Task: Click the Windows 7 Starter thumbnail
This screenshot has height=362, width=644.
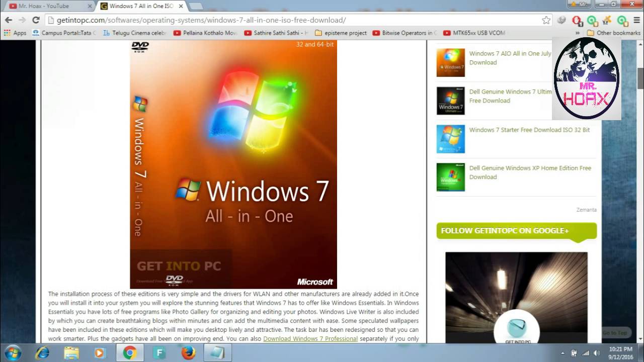Action: 451,139
